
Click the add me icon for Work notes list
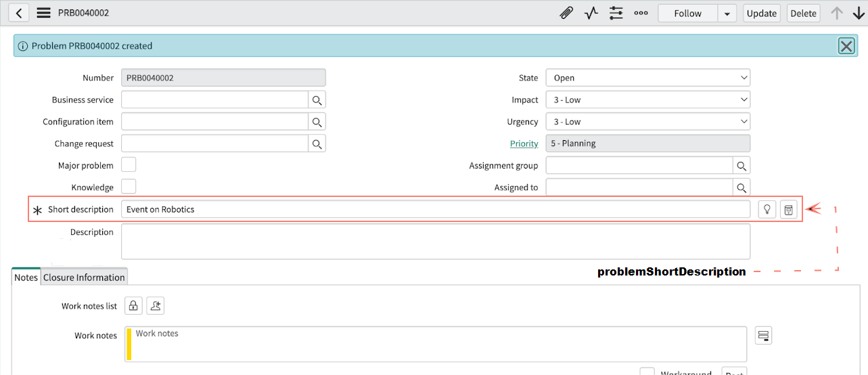pyautogui.click(x=156, y=306)
